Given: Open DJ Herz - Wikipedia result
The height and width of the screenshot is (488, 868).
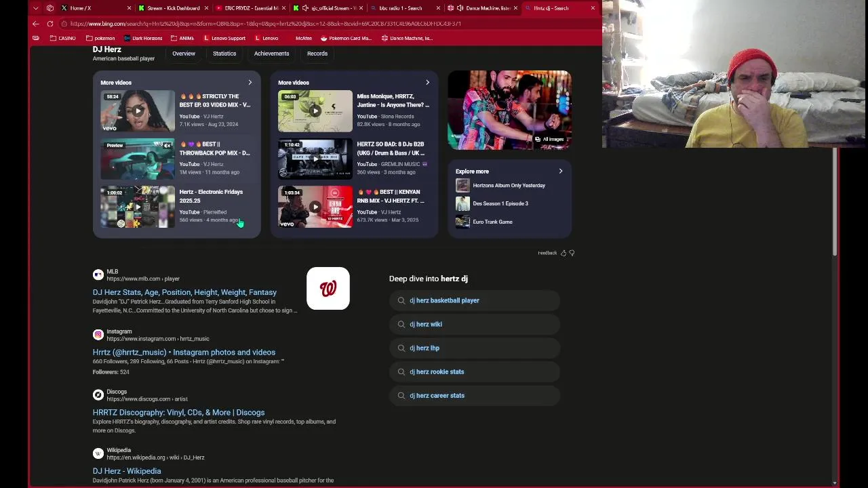Looking at the screenshot, I should (x=127, y=471).
